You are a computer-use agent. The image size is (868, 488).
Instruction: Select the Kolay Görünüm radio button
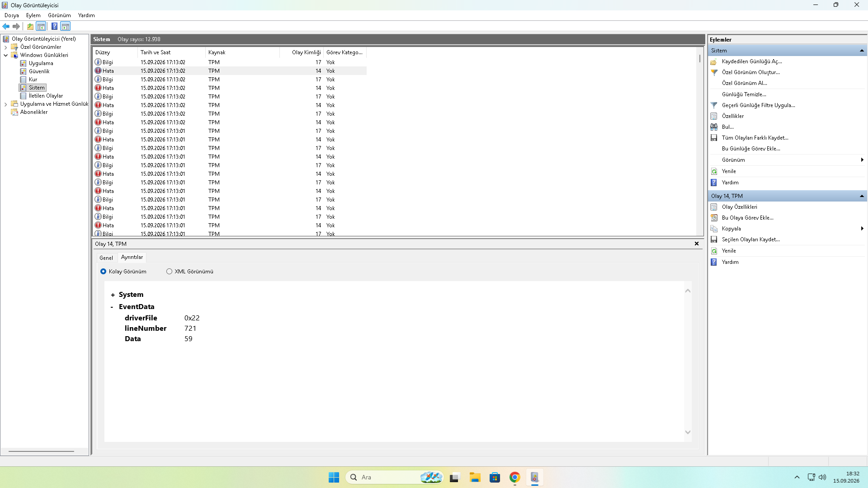pyautogui.click(x=103, y=272)
